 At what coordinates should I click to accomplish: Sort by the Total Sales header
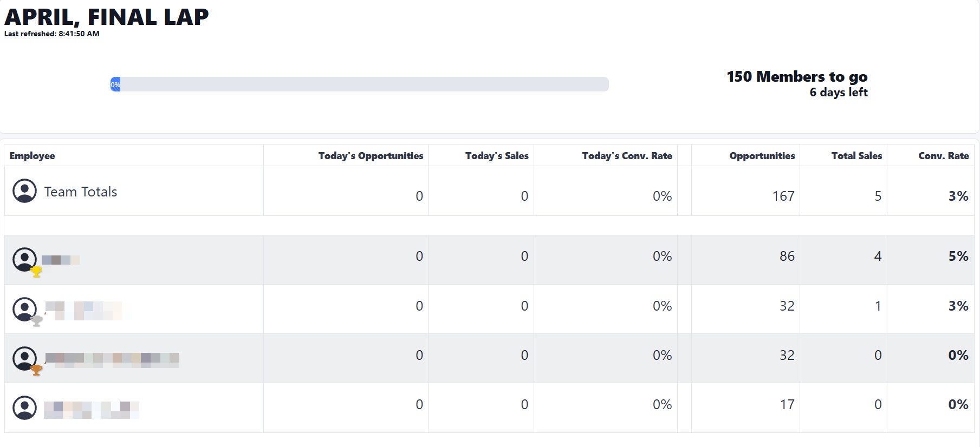[856, 156]
